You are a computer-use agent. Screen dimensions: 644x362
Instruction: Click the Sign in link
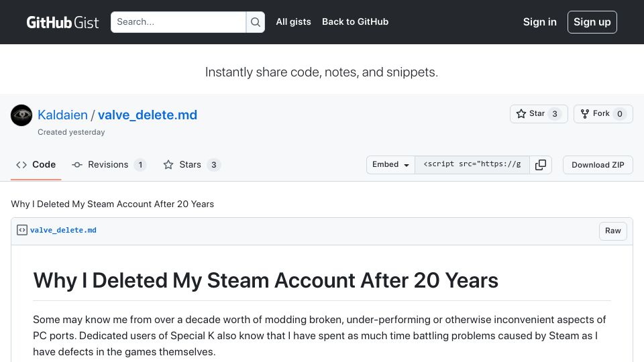pos(539,21)
